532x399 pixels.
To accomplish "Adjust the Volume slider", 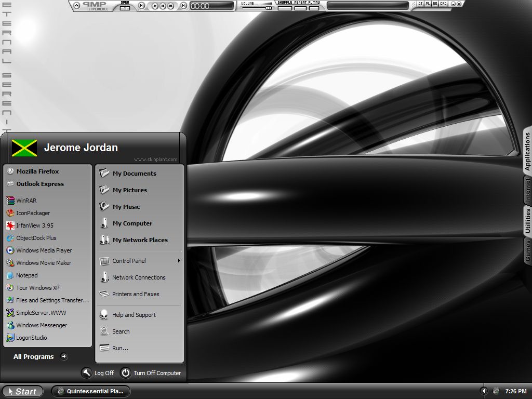I will point(257,8).
